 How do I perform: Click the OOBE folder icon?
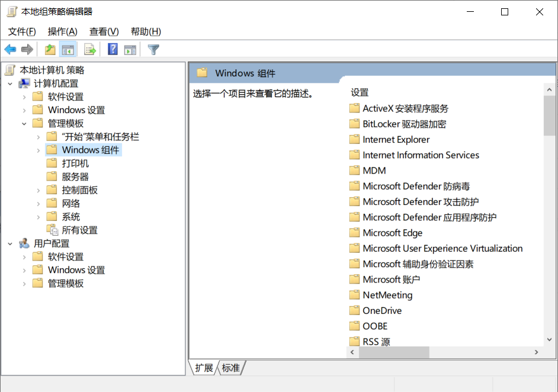[354, 326]
